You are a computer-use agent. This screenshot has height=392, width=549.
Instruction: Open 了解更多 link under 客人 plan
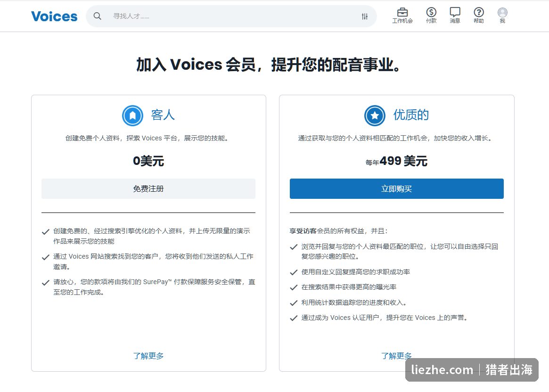pos(148,356)
